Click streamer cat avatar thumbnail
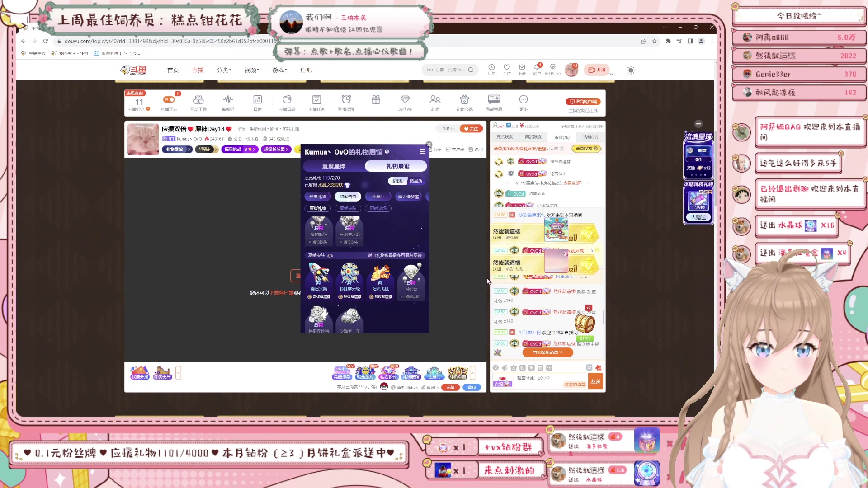Image resolution: width=868 pixels, height=488 pixels. 143,139
